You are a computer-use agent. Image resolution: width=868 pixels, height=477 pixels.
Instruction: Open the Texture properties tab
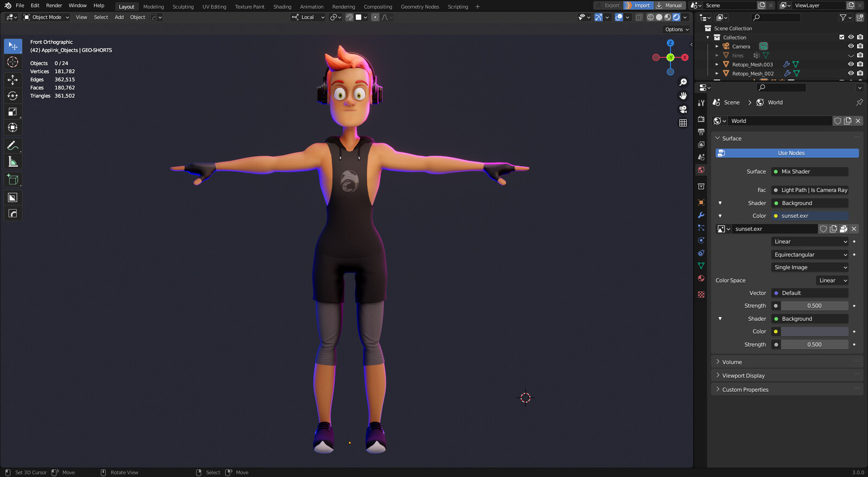pos(701,294)
